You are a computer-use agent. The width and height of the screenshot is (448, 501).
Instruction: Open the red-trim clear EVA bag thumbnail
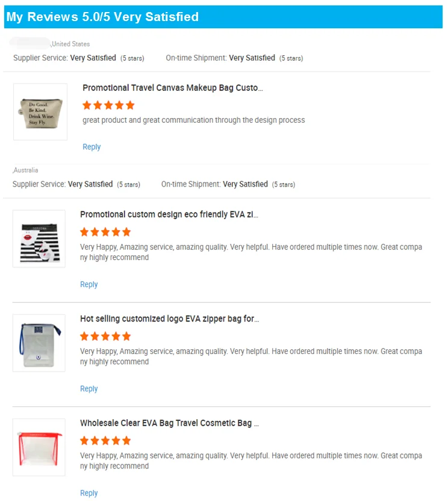pos(39,447)
